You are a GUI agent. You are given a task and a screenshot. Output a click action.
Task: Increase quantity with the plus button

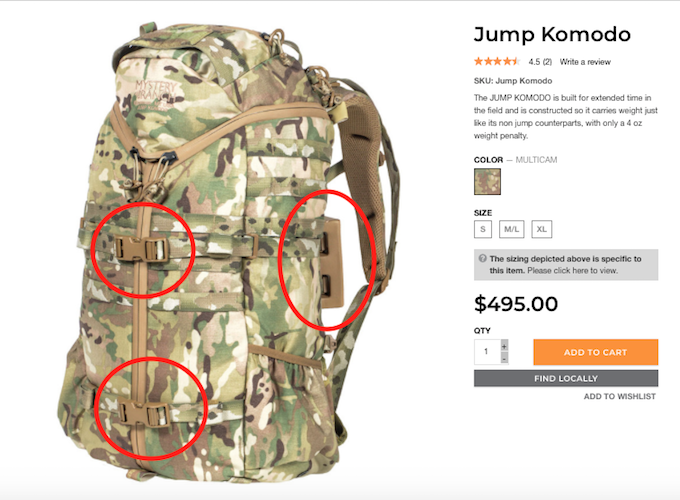coord(504,346)
